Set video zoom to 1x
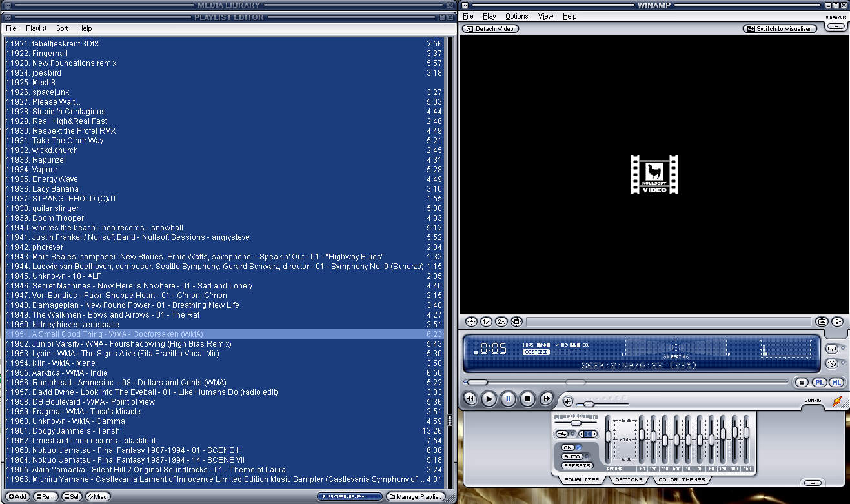The height and width of the screenshot is (504, 850). (486, 321)
